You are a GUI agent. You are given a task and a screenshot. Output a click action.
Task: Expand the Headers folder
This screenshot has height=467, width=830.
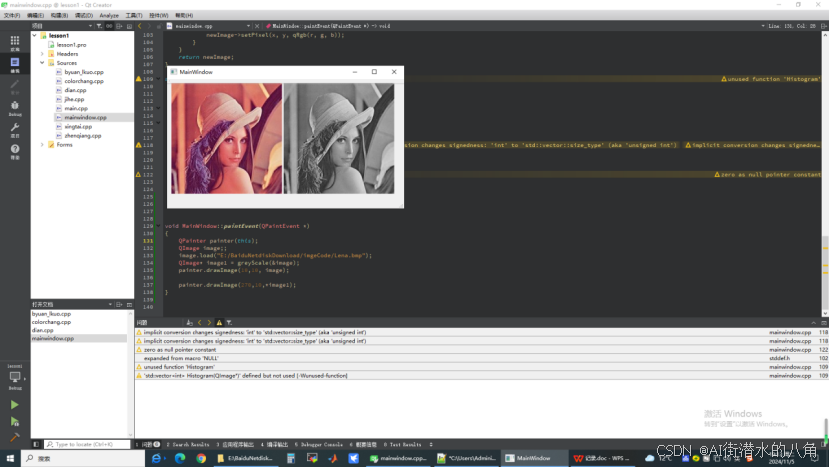[42, 53]
